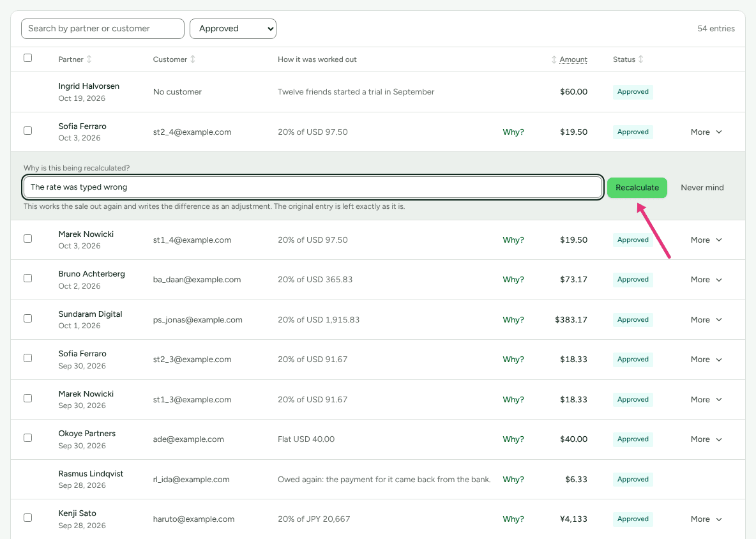Screen dimensions: 756x539
Task: Check the box for Sofia Ferraro's Oct 3 entry
Action: [28, 131]
